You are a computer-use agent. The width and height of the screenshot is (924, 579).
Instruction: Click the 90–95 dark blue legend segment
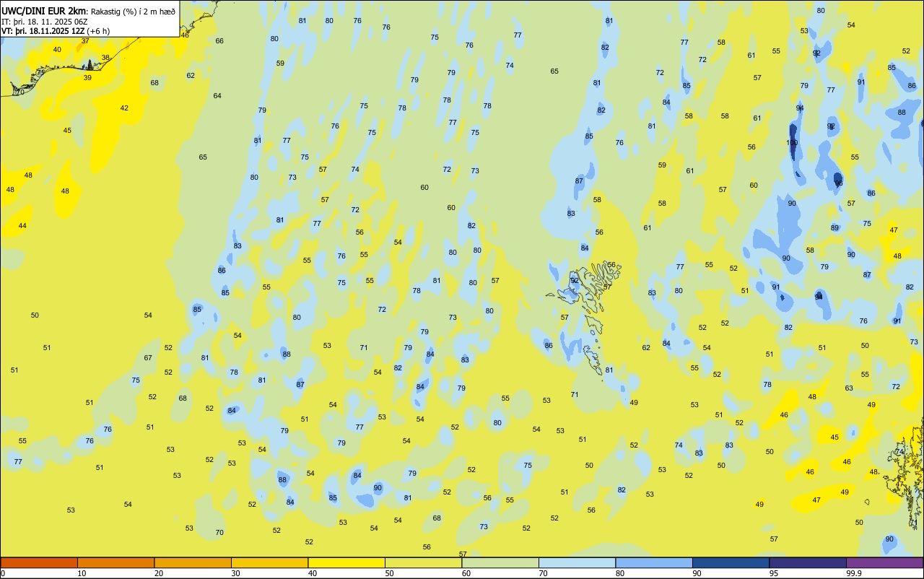pos(731,562)
